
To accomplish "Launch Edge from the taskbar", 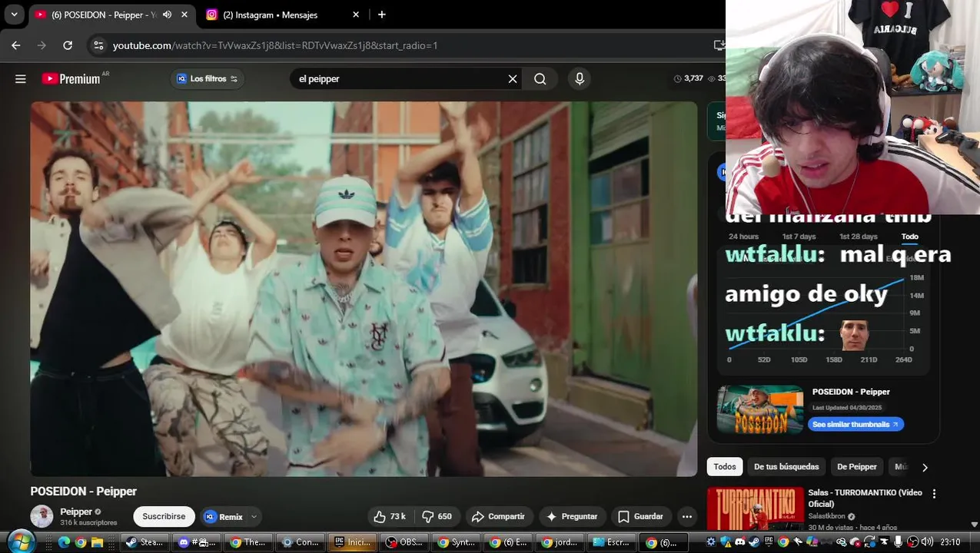I will [x=64, y=542].
